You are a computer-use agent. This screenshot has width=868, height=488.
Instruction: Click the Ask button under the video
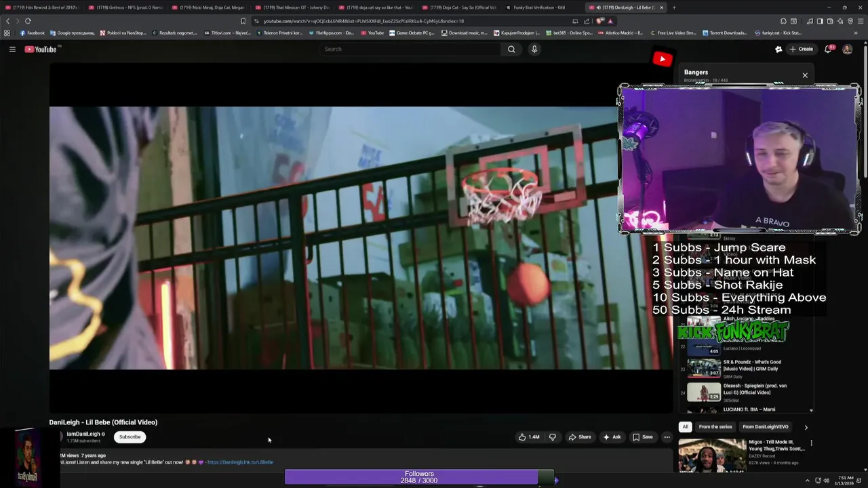point(612,437)
